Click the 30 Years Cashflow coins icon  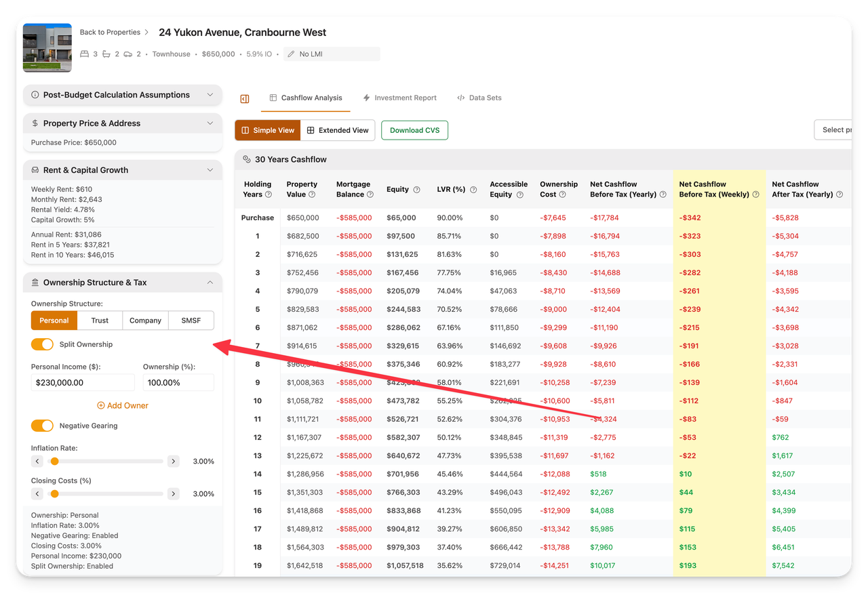click(x=247, y=159)
